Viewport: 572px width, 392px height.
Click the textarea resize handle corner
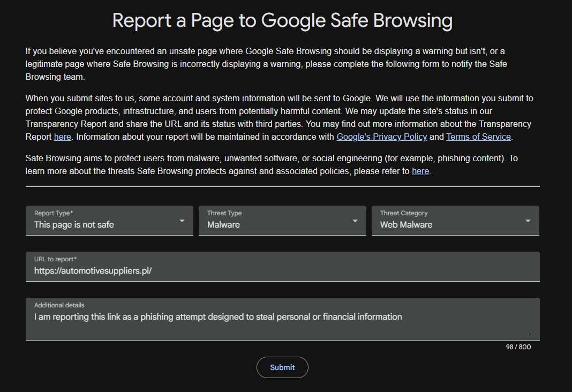[x=529, y=334]
